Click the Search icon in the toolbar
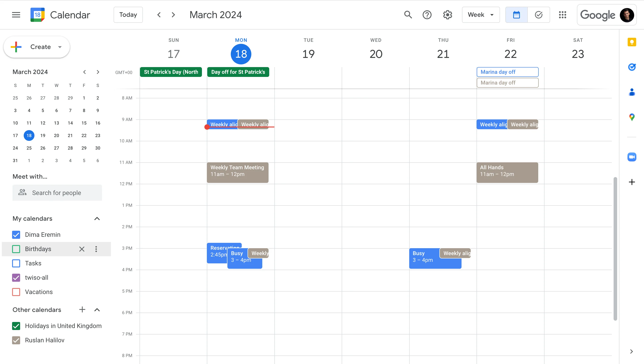 tap(407, 15)
